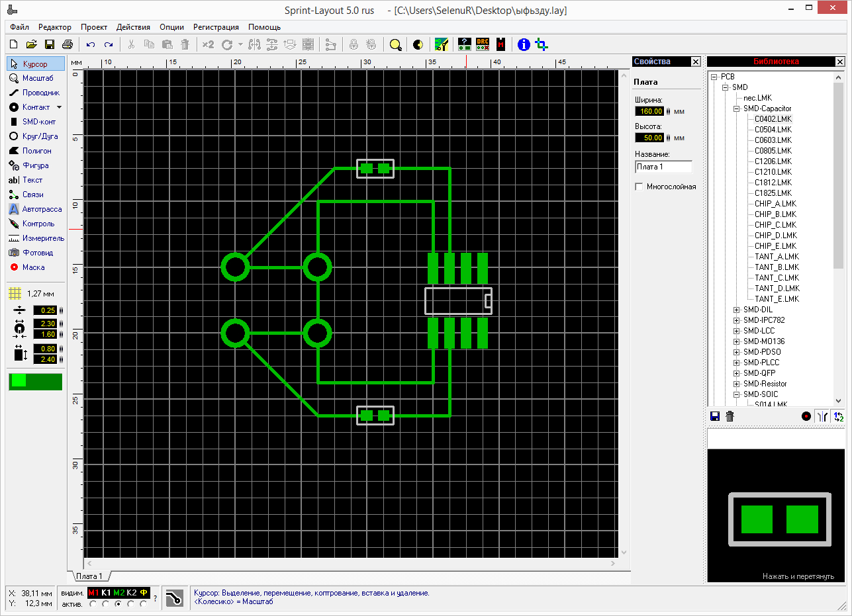This screenshot has height=616, width=852.
Task: Close the Свойства properties panel
Action: [x=696, y=62]
